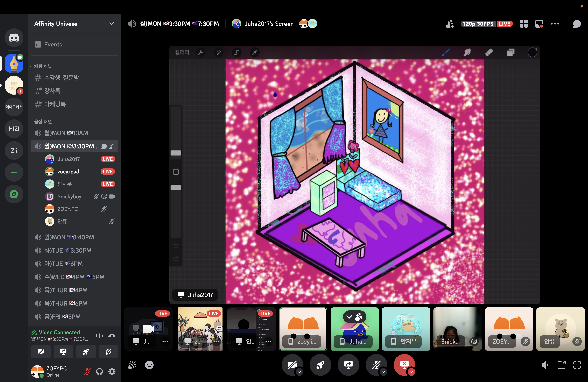The width and height of the screenshot is (588, 382).
Task: Toggle noise suppression in Video Connected panel
Action: point(99,336)
